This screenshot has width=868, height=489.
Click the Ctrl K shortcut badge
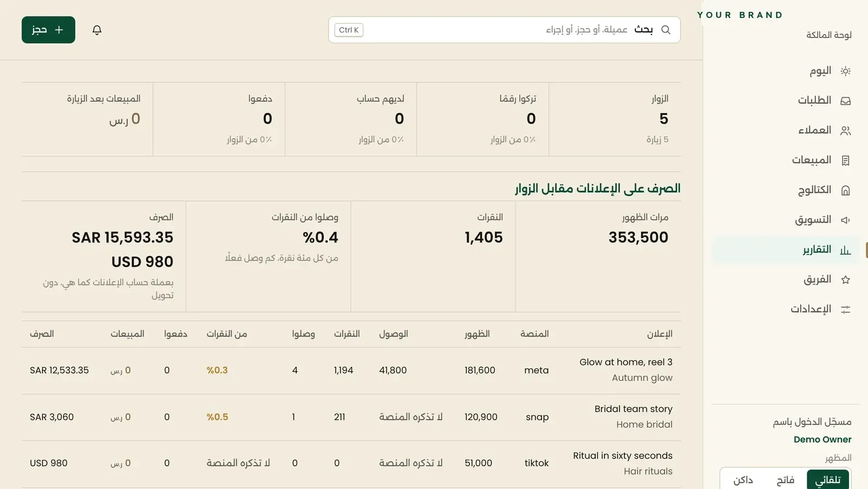(x=349, y=30)
